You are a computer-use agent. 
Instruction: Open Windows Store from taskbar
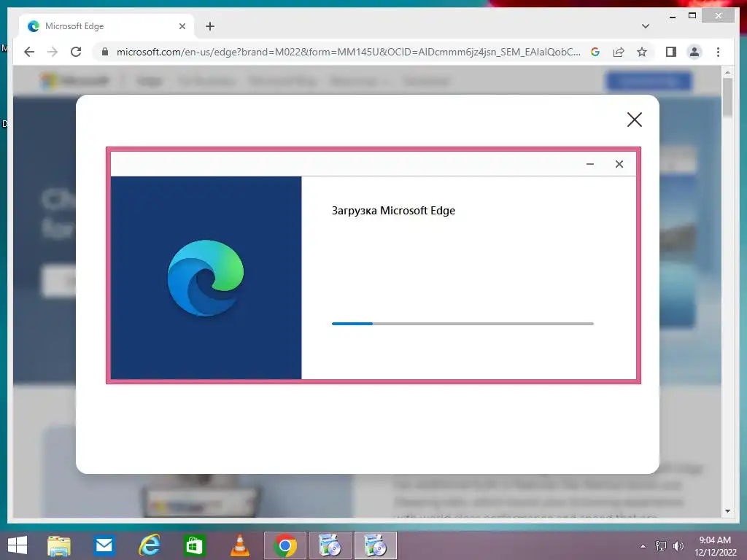[x=194, y=545]
